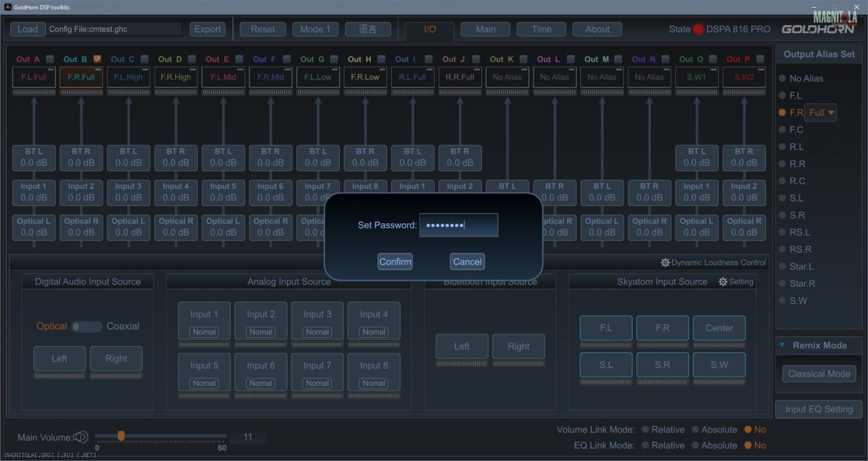Image resolution: width=868 pixels, height=461 pixels.
Task: Set EQ Link Mode to Absolute
Action: click(695, 445)
